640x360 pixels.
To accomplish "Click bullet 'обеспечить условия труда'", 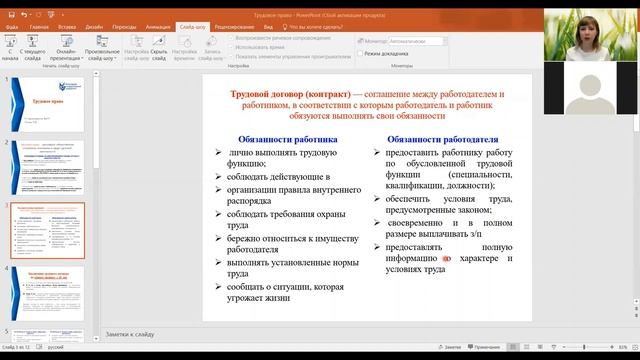I will pyautogui.click(x=449, y=204).
